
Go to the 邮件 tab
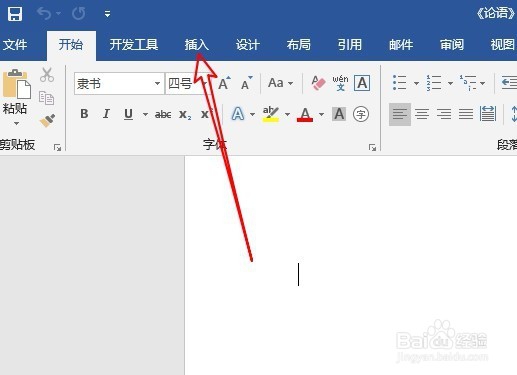[x=401, y=44]
